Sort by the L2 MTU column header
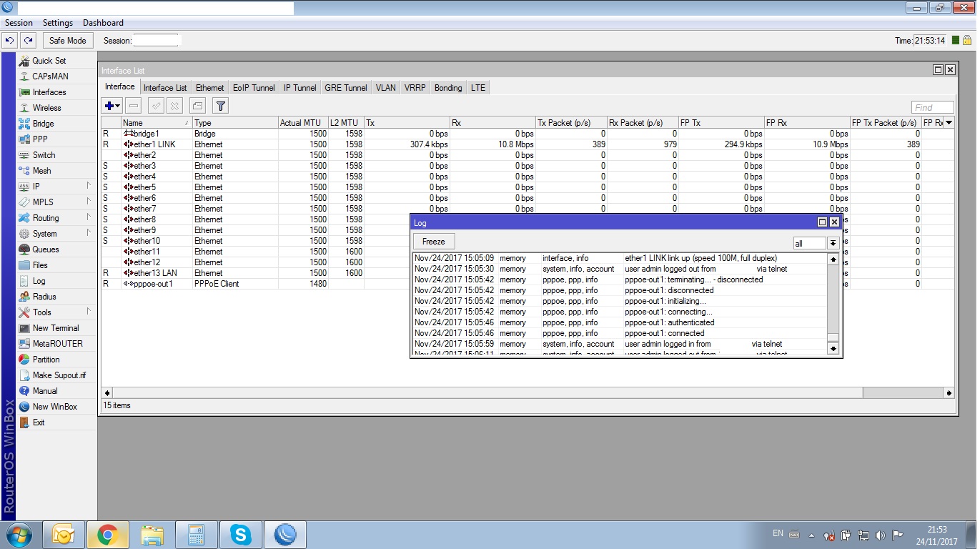This screenshot has width=980, height=549. 346,123
